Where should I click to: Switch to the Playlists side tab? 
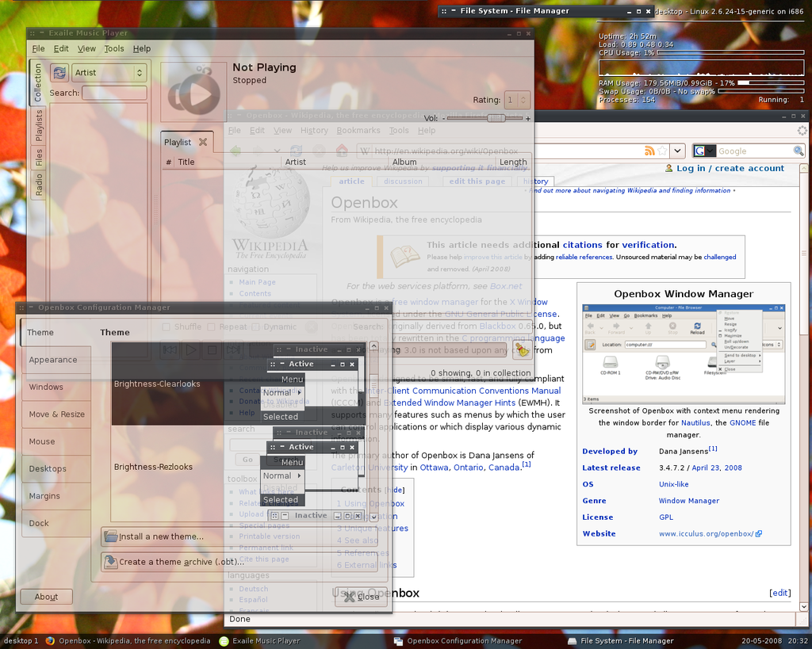pos(38,126)
